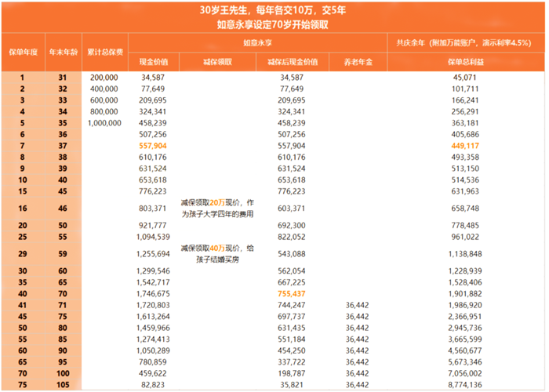Click total benefit '5,673,346'
This screenshot has width=549, height=392.
tap(465, 362)
